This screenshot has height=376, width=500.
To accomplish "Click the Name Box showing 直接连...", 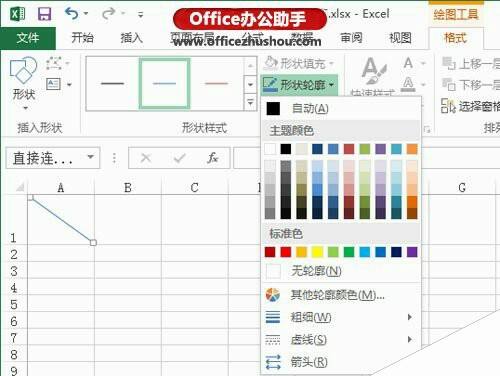I will (53, 158).
